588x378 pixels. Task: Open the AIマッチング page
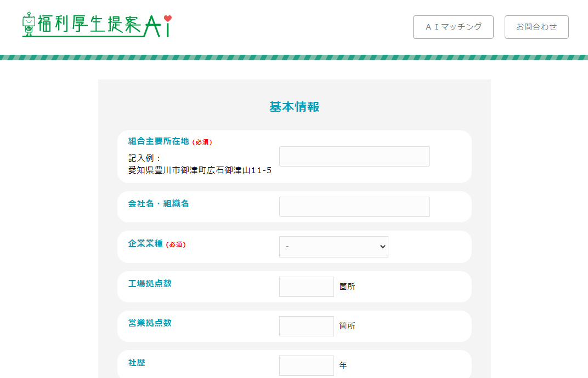tap(453, 27)
